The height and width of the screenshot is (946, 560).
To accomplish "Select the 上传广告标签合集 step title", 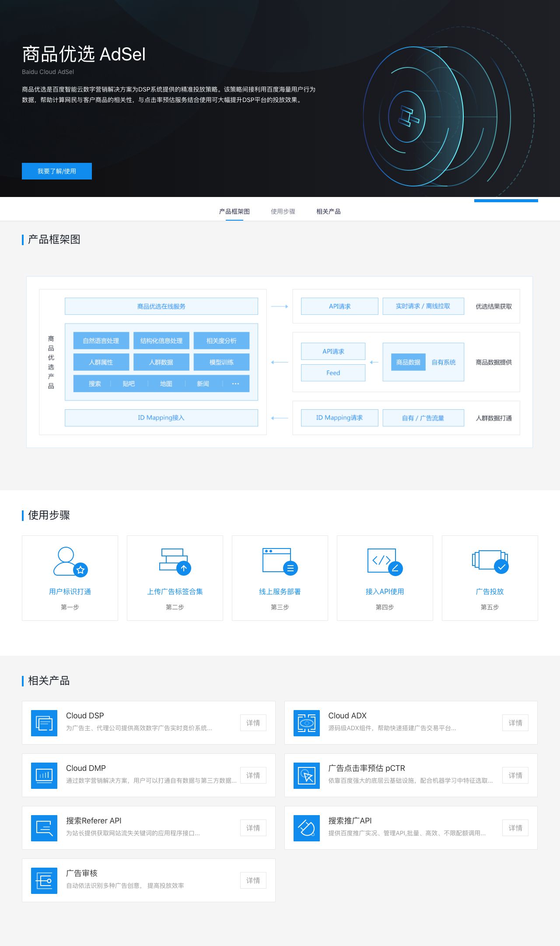I will 175,591.
